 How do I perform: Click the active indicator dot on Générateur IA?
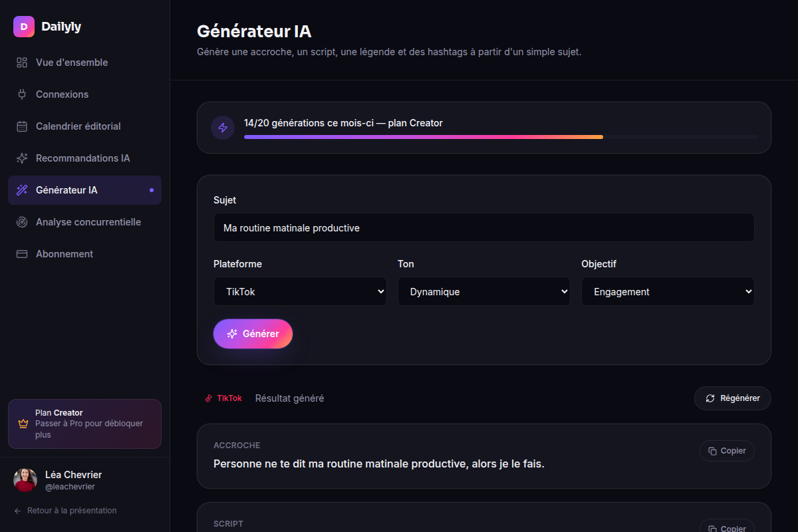click(152, 190)
